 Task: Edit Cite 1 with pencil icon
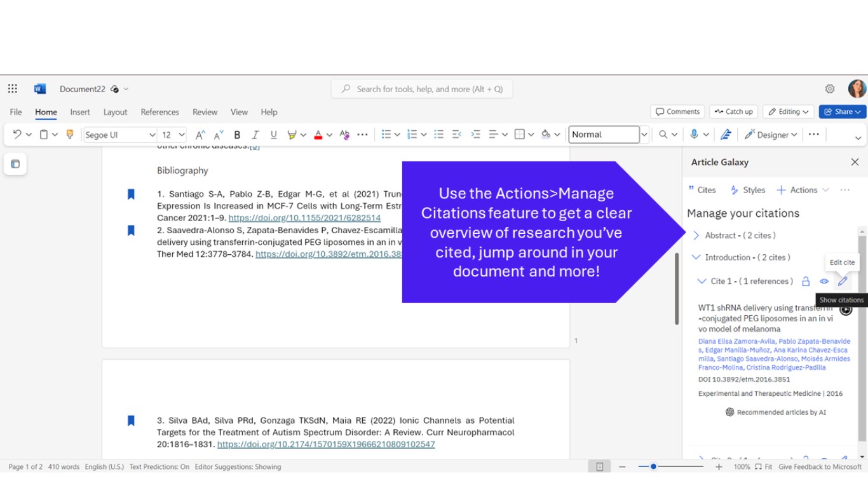(843, 281)
